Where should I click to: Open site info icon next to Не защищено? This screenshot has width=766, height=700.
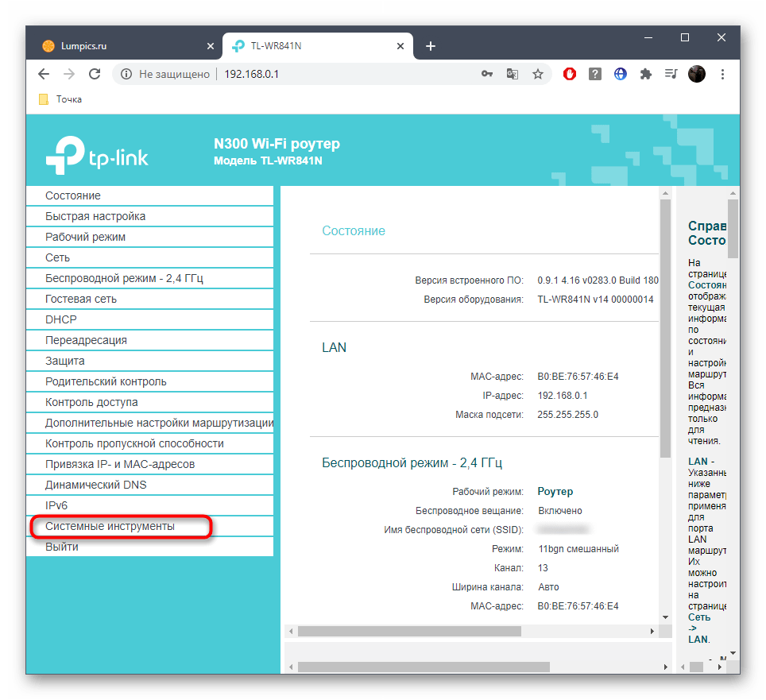click(x=126, y=74)
